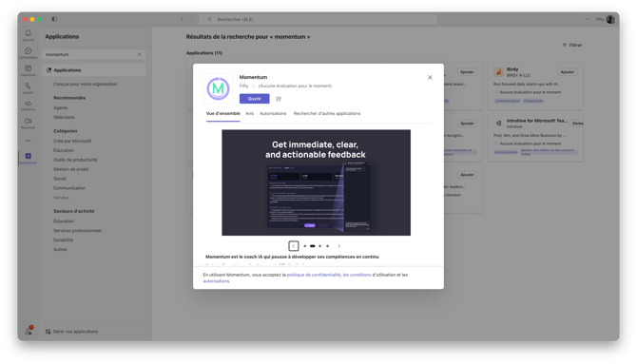Select the Durabilité sector
The height and width of the screenshot is (364, 637).
[x=63, y=240]
